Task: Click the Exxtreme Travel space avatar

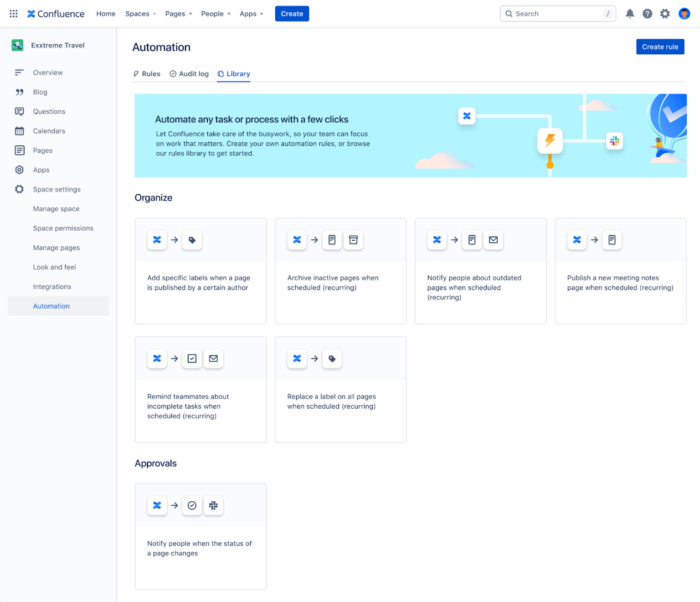Action: pyautogui.click(x=17, y=45)
